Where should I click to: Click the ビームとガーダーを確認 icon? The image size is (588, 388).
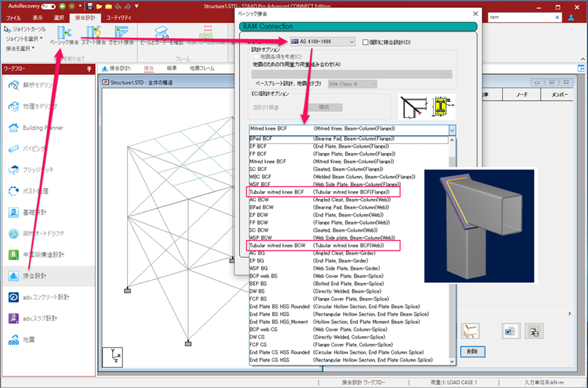click(162, 32)
